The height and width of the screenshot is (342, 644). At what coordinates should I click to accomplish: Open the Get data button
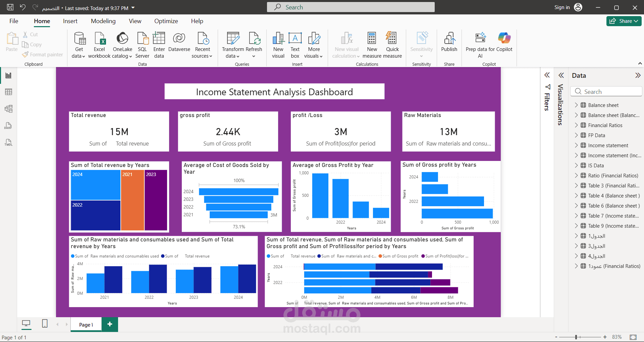(x=79, y=45)
